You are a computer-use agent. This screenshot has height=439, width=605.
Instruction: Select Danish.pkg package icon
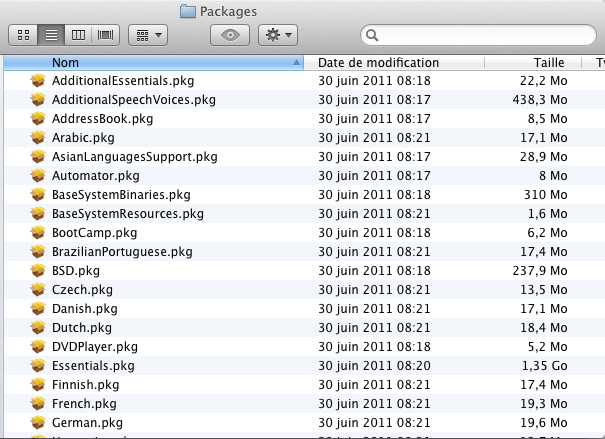coord(38,309)
